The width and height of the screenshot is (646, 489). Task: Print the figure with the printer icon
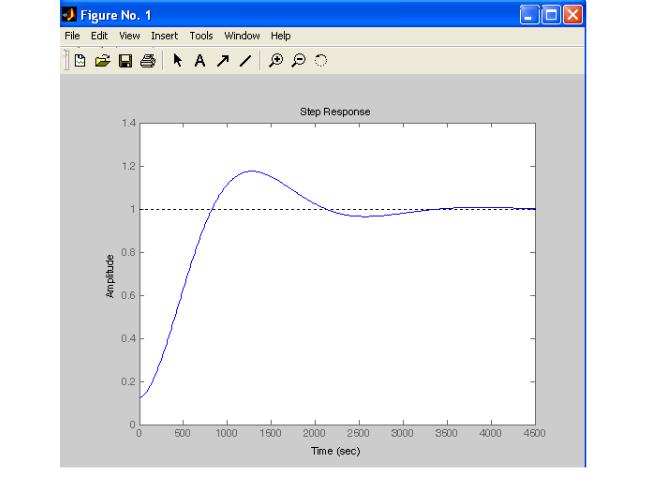pos(147,61)
